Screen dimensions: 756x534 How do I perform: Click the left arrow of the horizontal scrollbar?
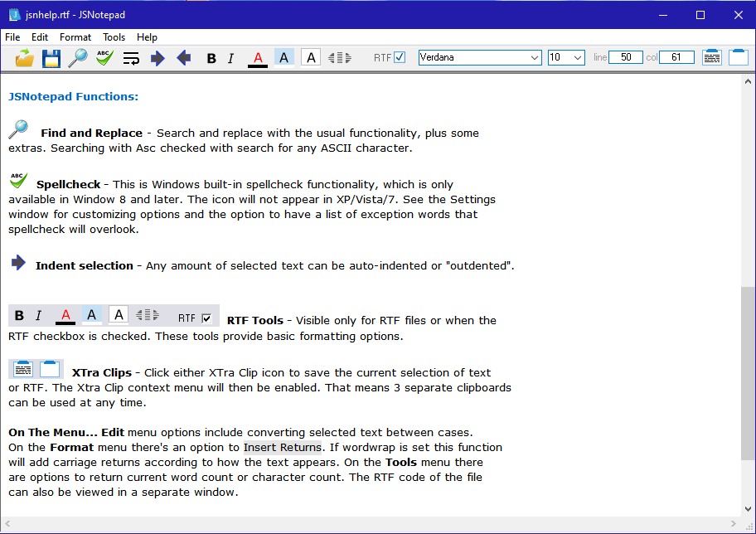point(7,523)
